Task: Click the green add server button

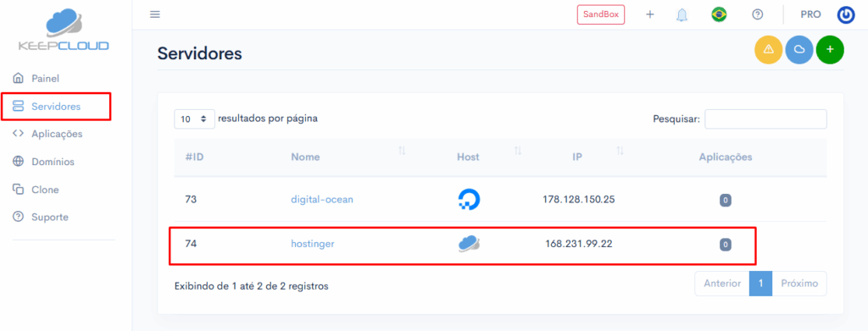Action: pyautogui.click(x=830, y=50)
